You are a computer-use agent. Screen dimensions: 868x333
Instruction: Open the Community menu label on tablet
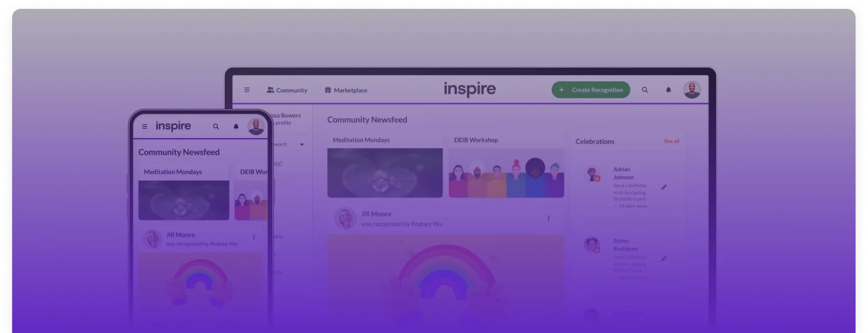tap(292, 90)
